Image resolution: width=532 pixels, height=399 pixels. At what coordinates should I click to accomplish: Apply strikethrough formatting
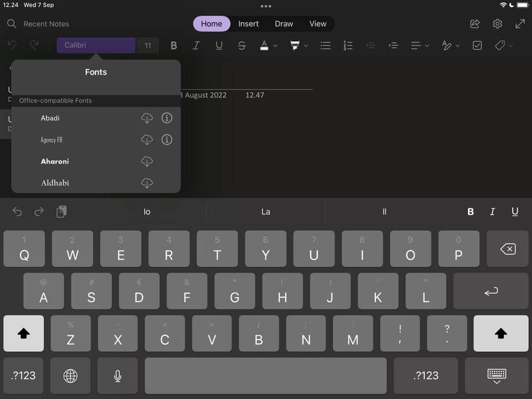click(241, 45)
